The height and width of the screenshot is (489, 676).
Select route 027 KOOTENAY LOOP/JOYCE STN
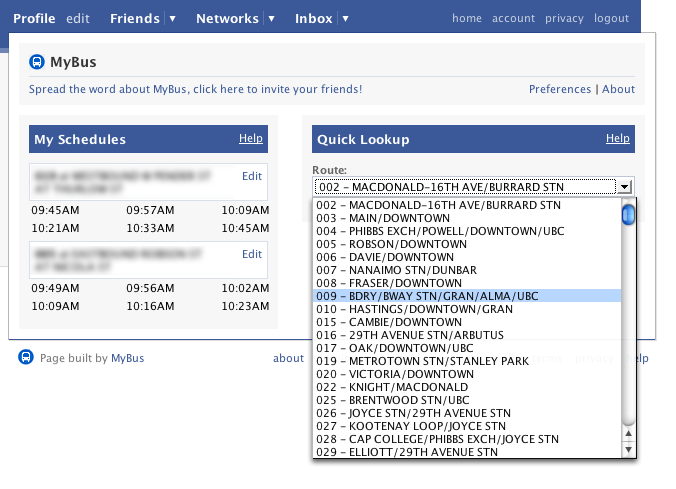(x=467, y=426)
